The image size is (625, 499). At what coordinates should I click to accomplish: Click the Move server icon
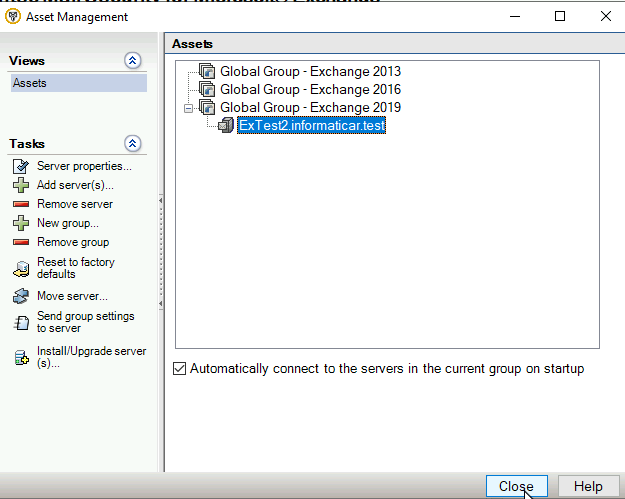coord(21,296)
